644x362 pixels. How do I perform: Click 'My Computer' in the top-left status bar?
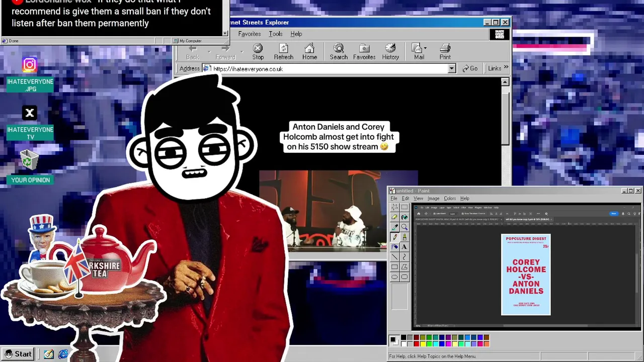tap(190, 41)
